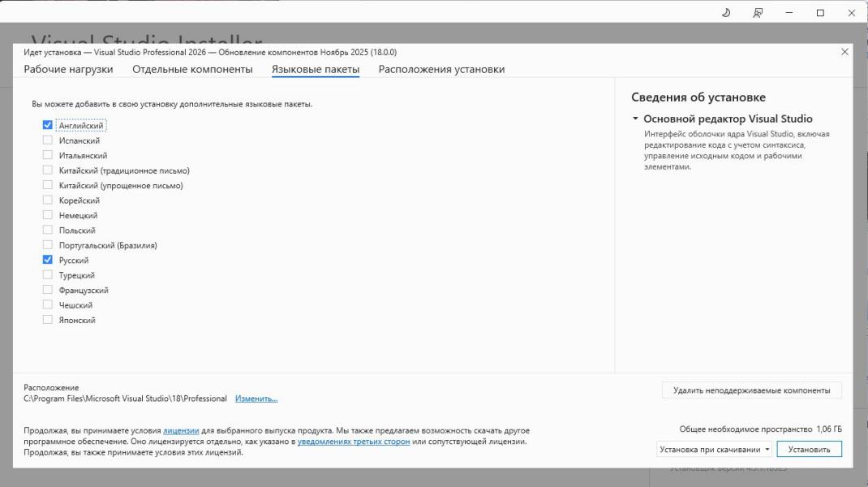Switch to the Рабочие нагрузки tab
Image resolution: width=868 pixels, height=487 pixels.
(68, 70)
